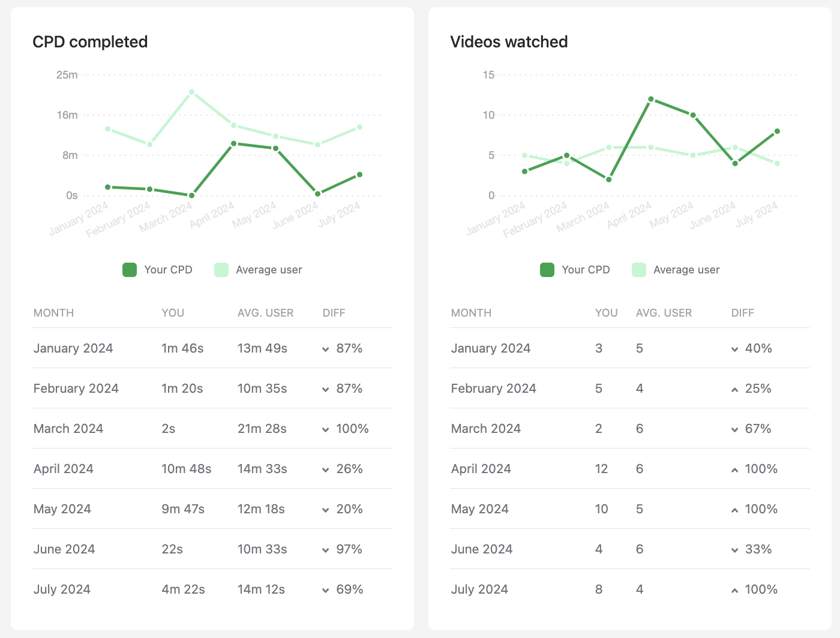The width and height of the screenshot is (840, 638).
Task: Click the down arrow next to March 100%
Action: point(325,430)
